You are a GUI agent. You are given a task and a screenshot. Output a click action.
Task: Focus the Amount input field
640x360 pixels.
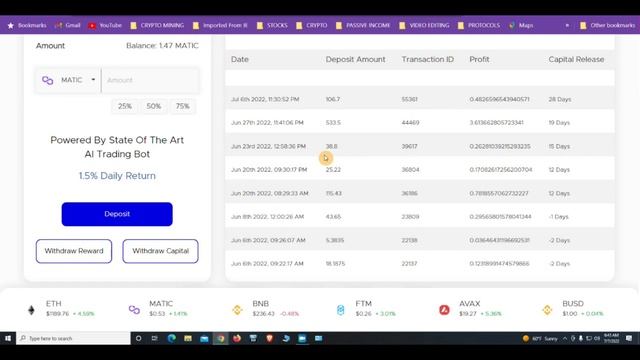click(x=151, y=80)
